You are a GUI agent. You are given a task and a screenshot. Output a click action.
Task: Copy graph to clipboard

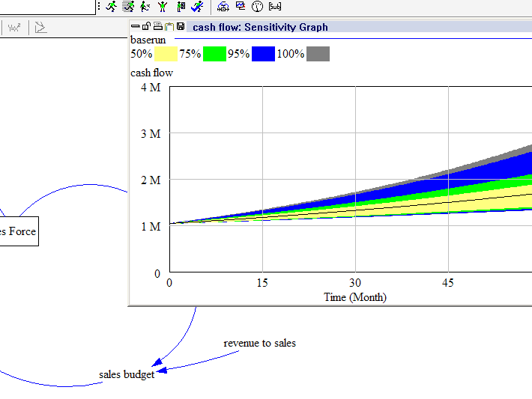coord(169,26)
